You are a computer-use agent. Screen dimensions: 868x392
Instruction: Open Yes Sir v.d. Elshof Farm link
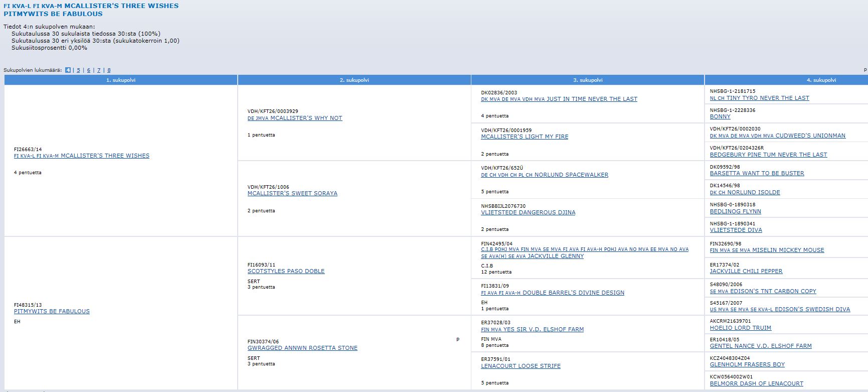coord(532,329)
